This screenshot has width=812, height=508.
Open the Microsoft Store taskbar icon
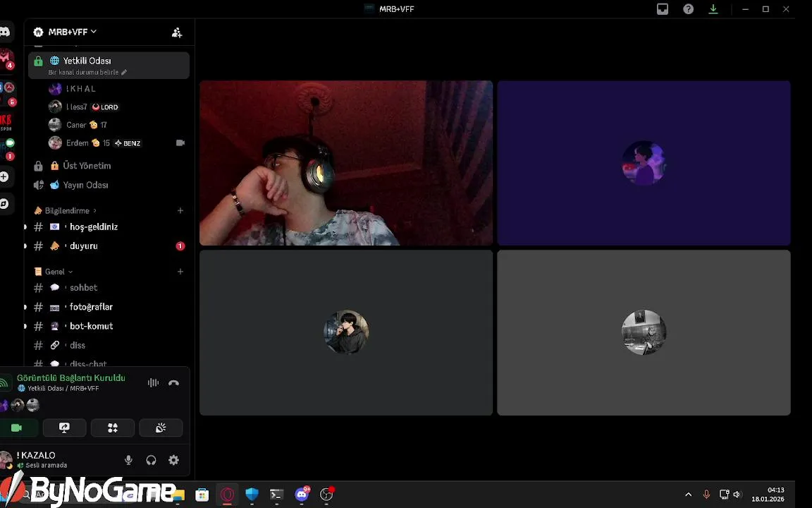(x=202, y=495)
